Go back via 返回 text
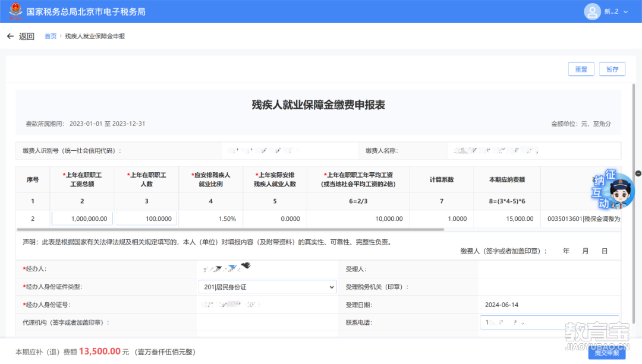The height and width of the screenshot is (364, 642). (27, 36)
